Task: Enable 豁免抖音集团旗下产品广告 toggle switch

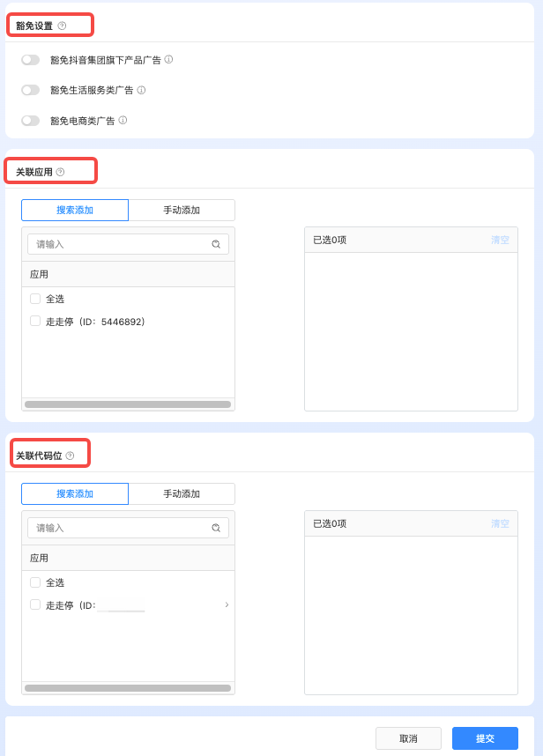Action: [x=31, y=60]
